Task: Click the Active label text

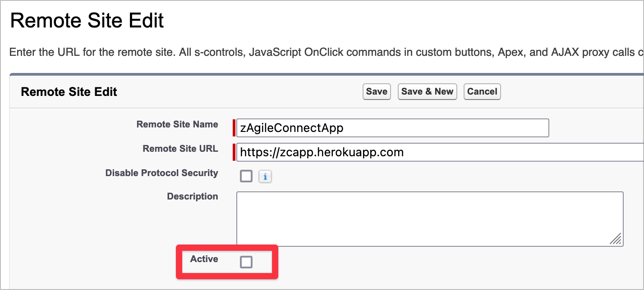Action: coord(204,259)
